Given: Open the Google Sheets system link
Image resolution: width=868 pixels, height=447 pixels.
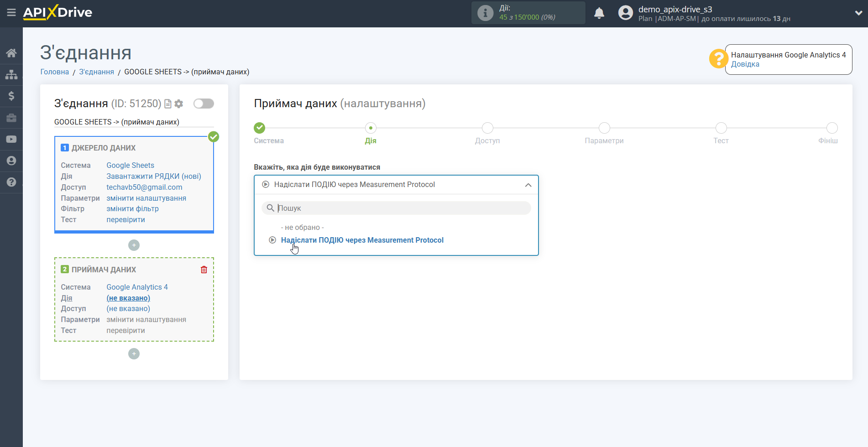Looking at the screenshot, I should [x=130, y=165].
